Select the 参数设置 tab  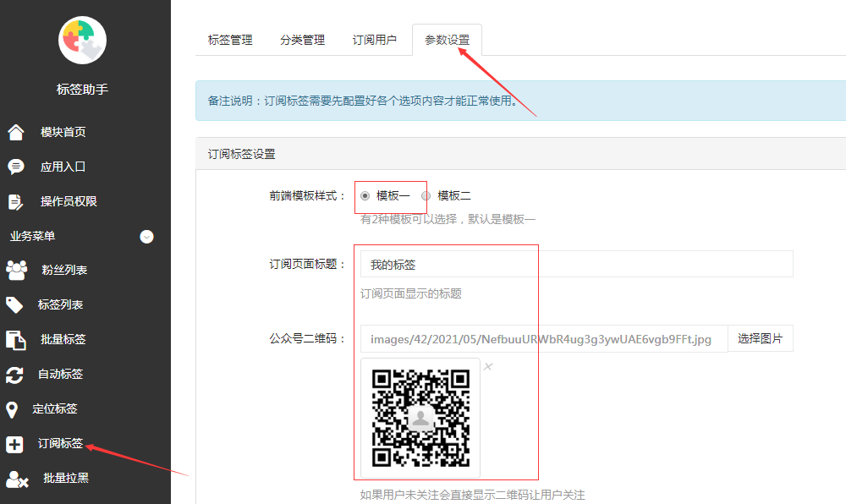[x=448, y=40]
